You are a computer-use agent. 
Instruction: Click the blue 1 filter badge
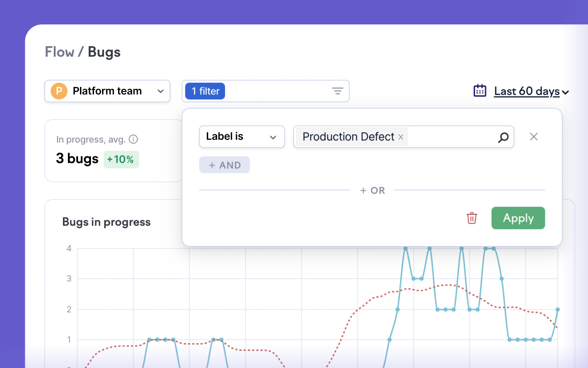[x=204, y=91]
